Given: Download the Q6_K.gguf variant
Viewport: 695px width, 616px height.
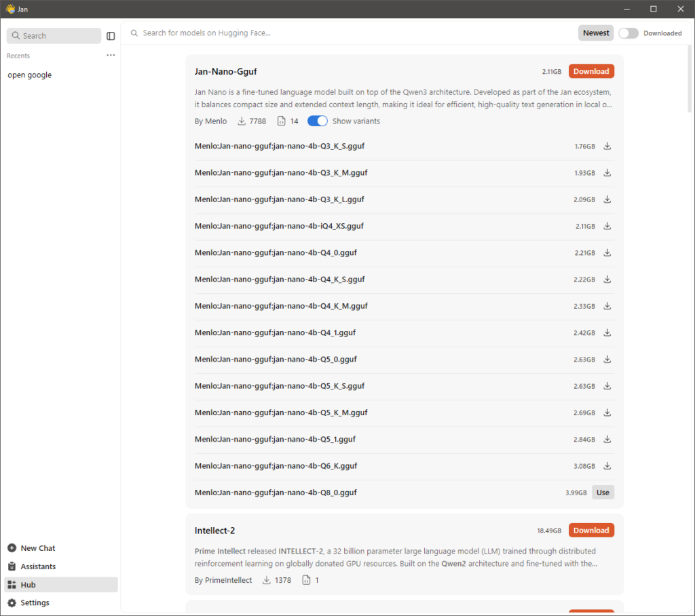Looking at the screenshot, I should (x=607, y=466).
